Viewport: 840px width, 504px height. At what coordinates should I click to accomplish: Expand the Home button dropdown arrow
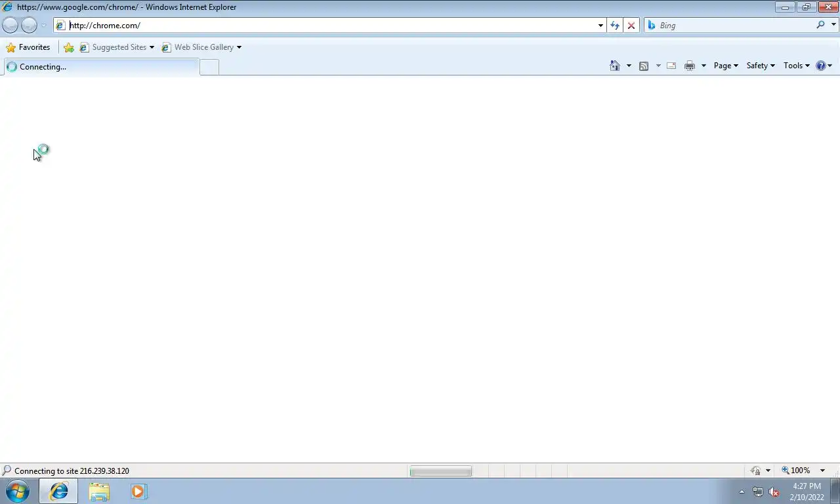(x=629, y=66)
